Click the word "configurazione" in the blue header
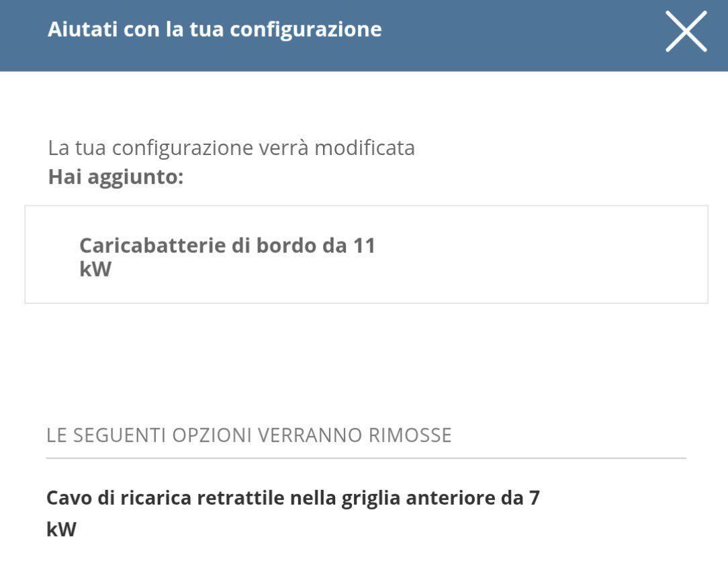Screen dimensions: 728x567 (306, 30)
